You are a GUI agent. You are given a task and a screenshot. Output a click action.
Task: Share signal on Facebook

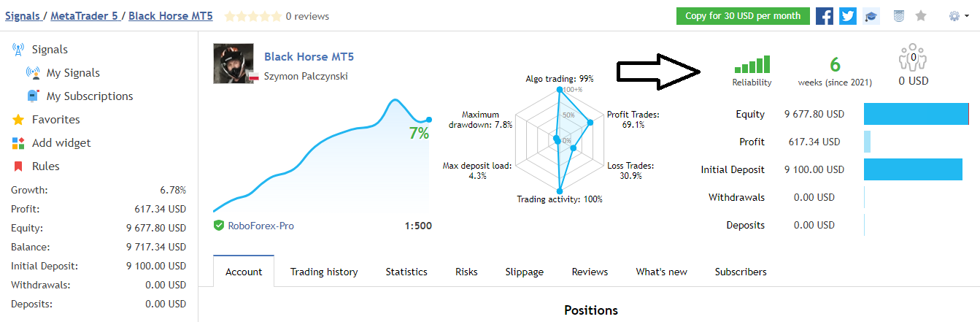[825, 16]
